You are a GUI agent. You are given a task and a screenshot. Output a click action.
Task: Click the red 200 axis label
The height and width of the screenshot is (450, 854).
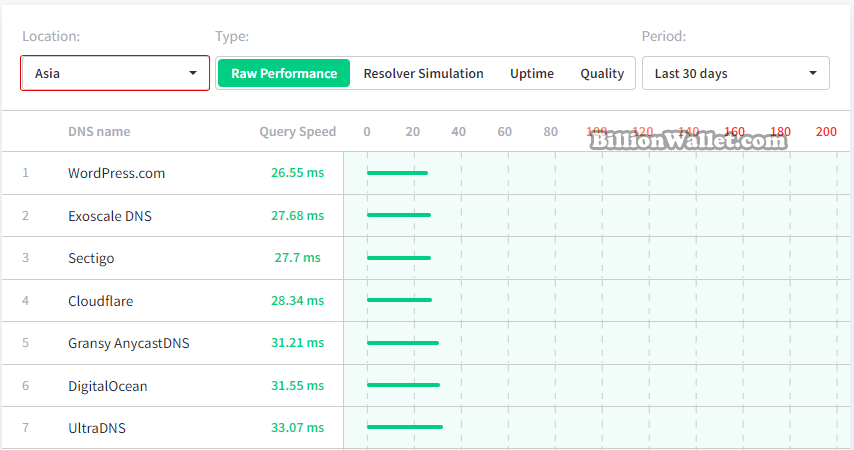826,131
